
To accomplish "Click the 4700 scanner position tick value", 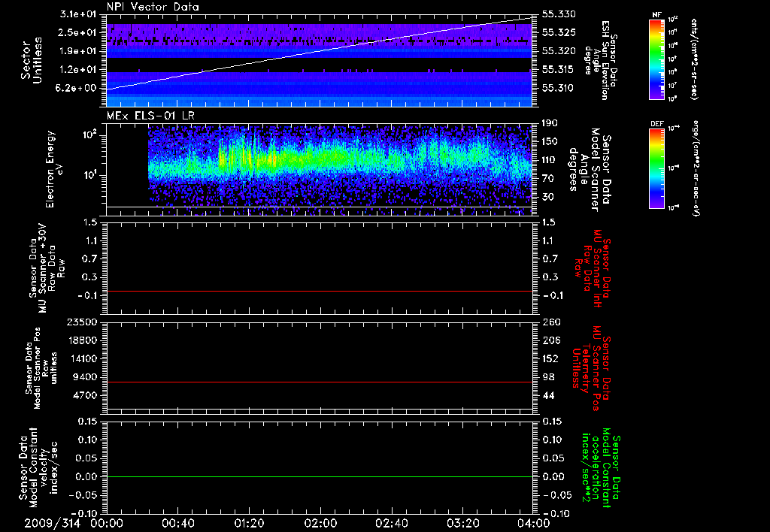I will (x=84, y=395).
